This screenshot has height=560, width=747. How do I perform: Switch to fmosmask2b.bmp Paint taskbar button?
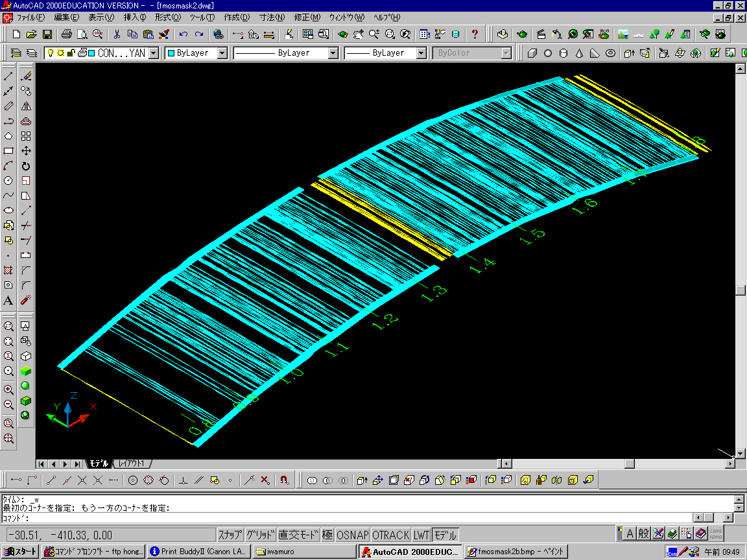click(516, 552)
